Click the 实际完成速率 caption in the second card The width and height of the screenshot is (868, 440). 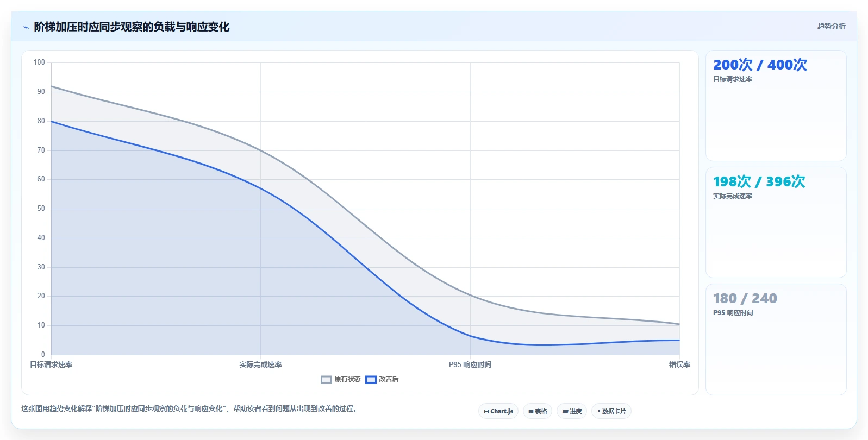(733, 196)
